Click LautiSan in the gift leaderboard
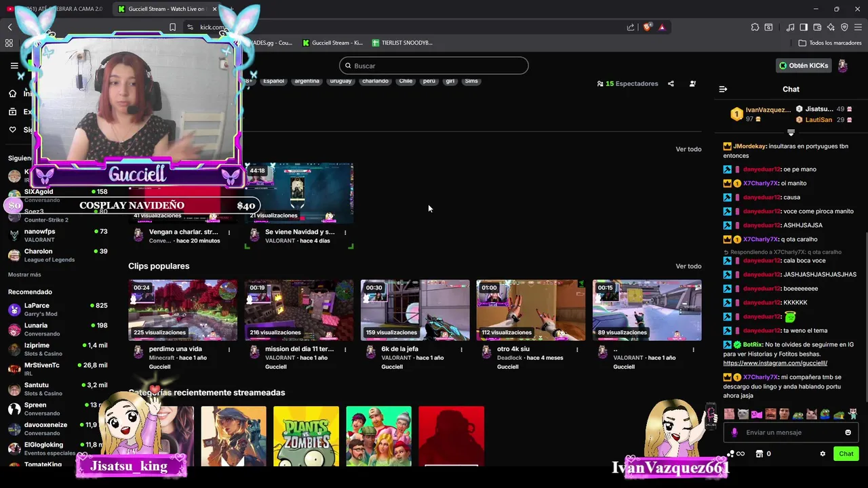Image resolution: width=868 pixels, height=488 pixels. tap(818, 120)
